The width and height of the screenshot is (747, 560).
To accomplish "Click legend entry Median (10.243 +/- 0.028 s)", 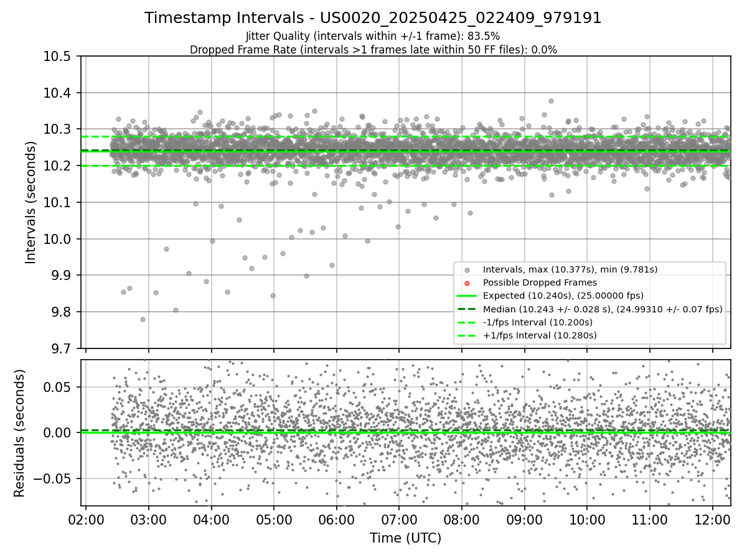I will click(603, 309).
